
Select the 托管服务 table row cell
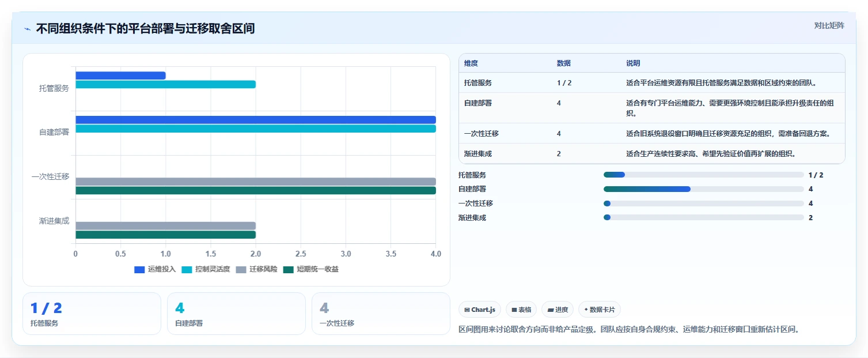[x=478, y=83]
